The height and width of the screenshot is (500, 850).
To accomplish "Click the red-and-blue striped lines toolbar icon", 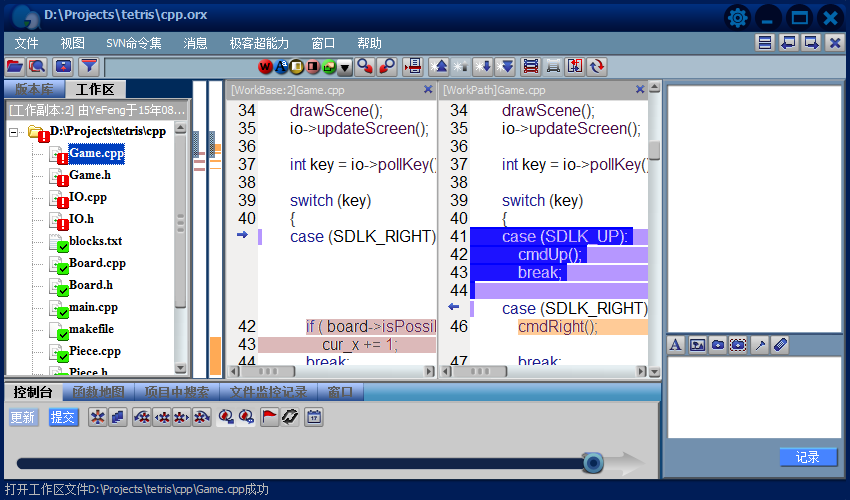I will coord(531,67).
